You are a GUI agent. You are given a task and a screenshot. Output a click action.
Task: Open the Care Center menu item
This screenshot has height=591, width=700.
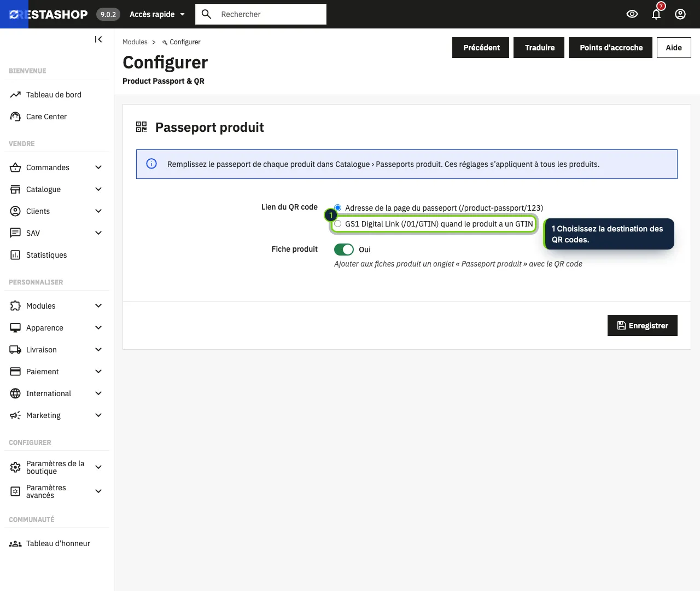[57, 117]
